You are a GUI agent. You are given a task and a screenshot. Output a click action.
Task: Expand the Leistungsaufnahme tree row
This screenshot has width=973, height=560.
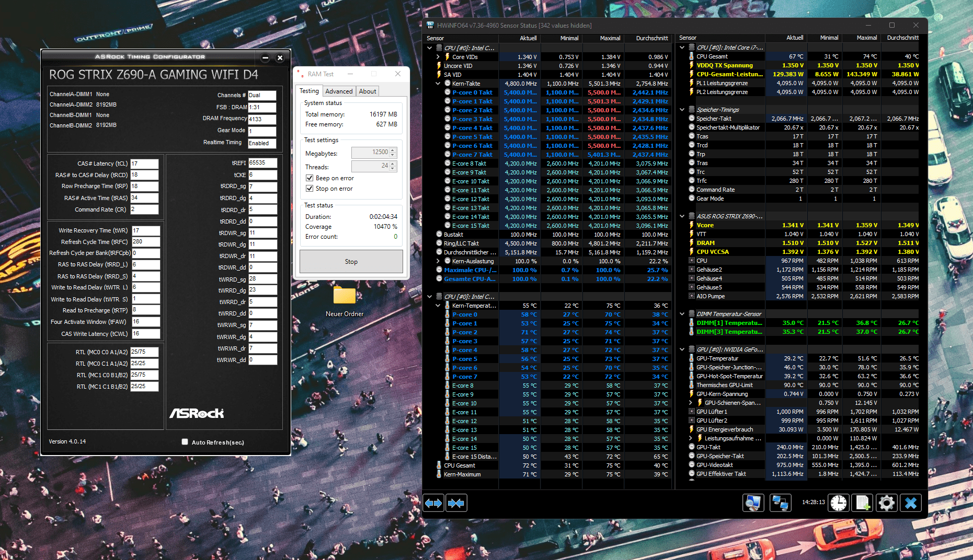[x=691, y=438]
